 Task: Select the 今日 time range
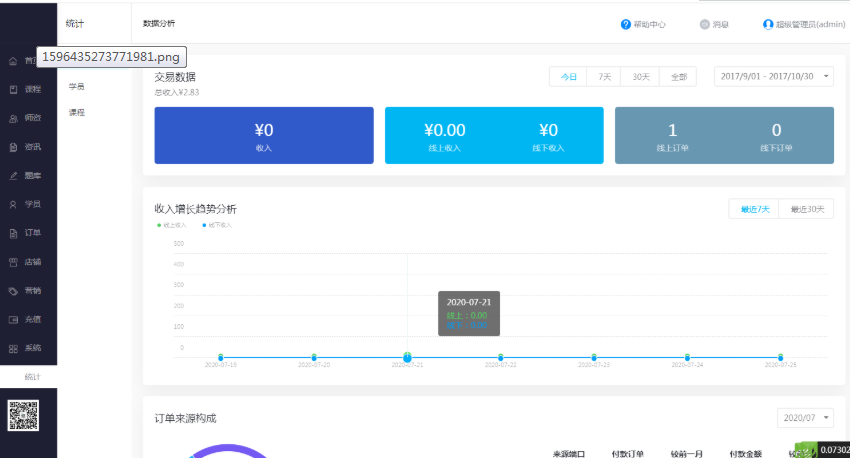(x=568, y=77)
